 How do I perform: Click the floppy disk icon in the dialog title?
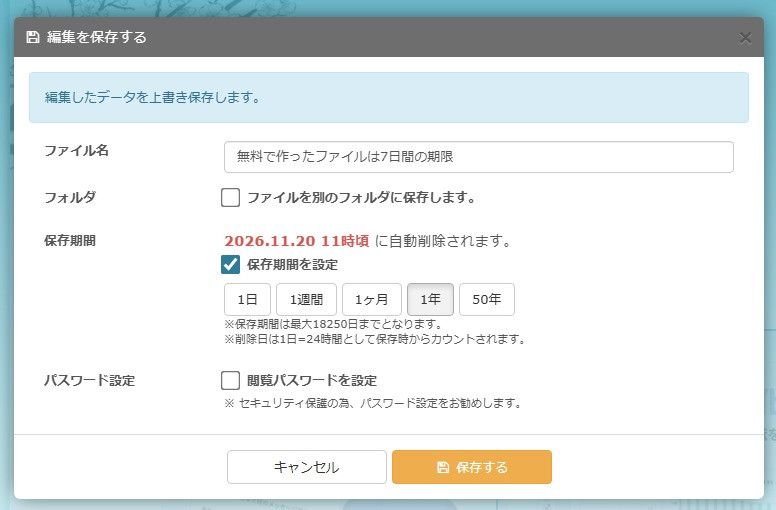[x=33, y=38]
